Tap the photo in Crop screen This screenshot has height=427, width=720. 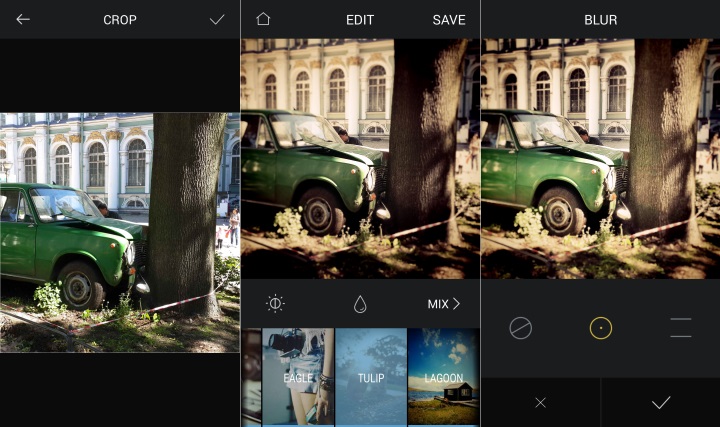tap(120, 232)
